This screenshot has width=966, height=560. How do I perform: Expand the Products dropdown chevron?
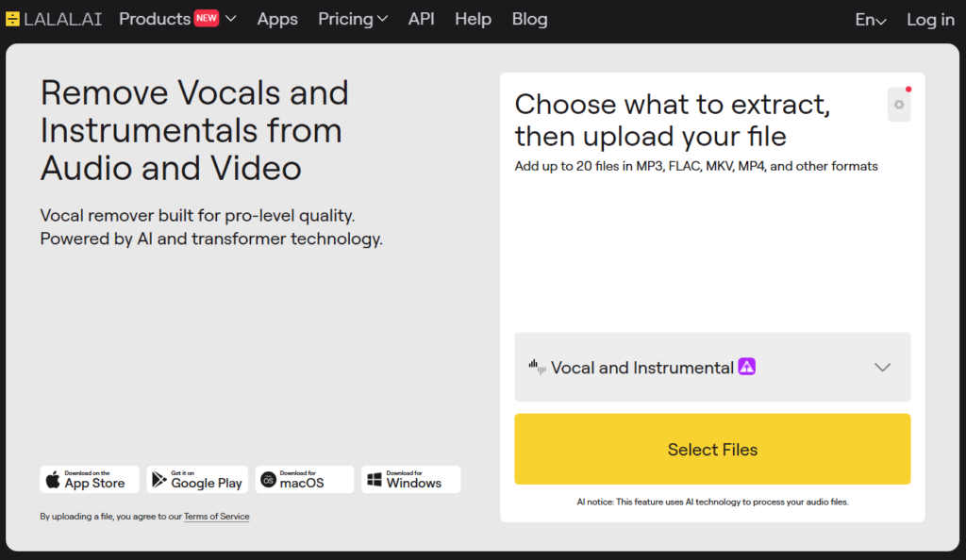pos(231,19)
